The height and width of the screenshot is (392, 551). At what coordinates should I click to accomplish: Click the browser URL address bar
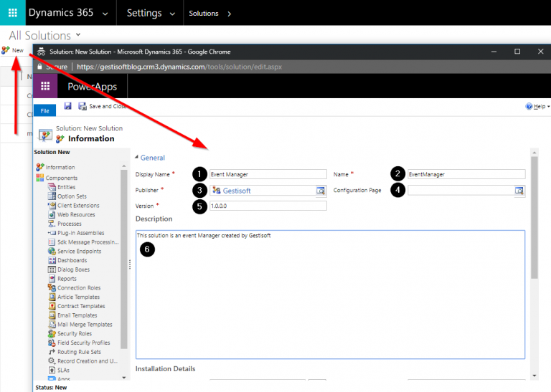179,67
